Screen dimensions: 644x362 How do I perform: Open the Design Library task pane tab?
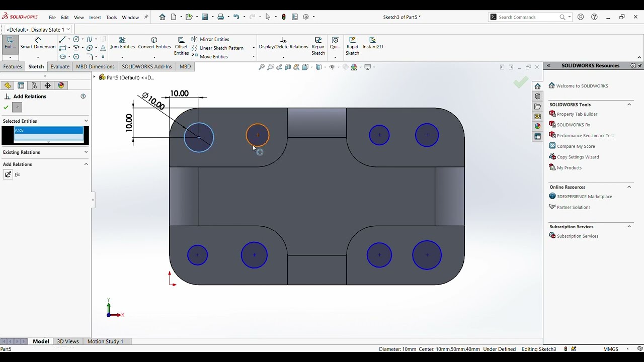538,96
